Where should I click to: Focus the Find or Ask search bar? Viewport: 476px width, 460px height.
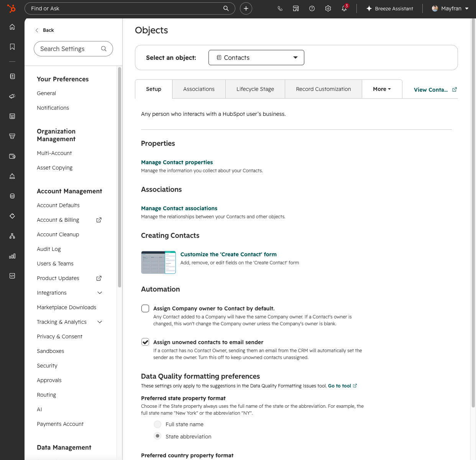[130, 8]
